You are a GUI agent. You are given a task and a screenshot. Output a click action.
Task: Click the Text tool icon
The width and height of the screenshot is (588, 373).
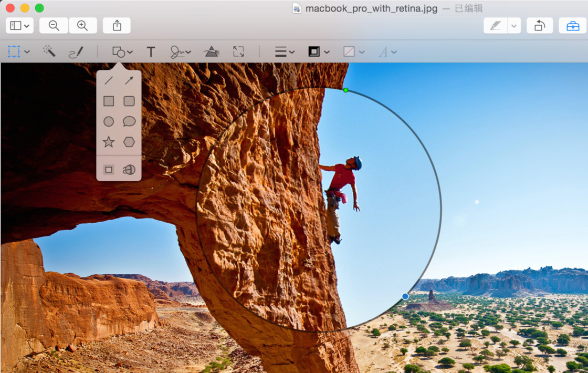point(151,52)
